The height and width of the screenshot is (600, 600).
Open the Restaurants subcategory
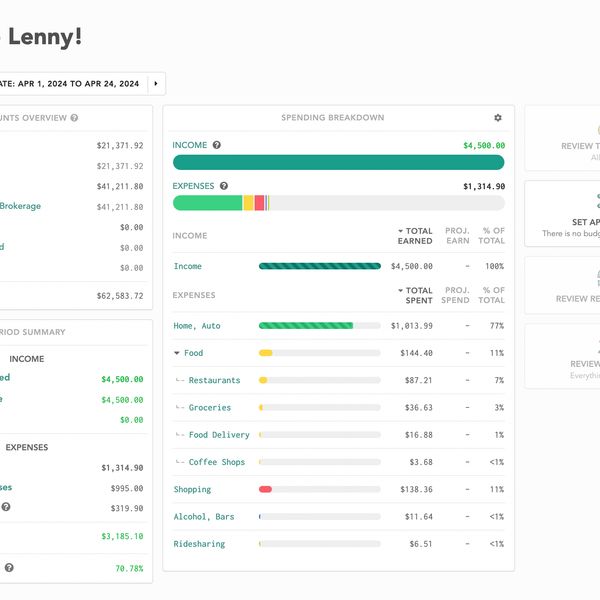click(214, 381)
